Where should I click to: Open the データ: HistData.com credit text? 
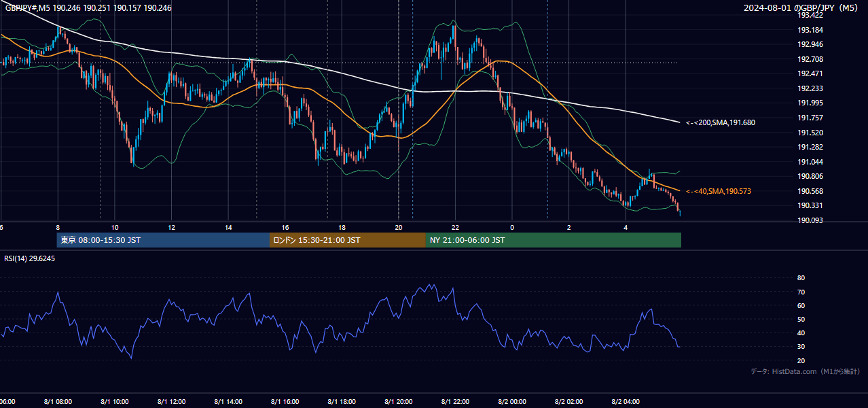coord(806,372)
